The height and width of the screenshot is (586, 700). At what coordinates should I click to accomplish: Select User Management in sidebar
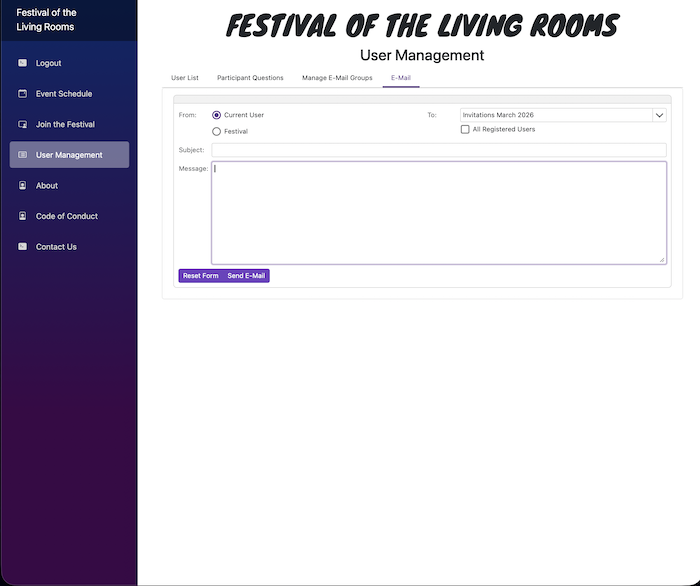click(x=69, y=155)
